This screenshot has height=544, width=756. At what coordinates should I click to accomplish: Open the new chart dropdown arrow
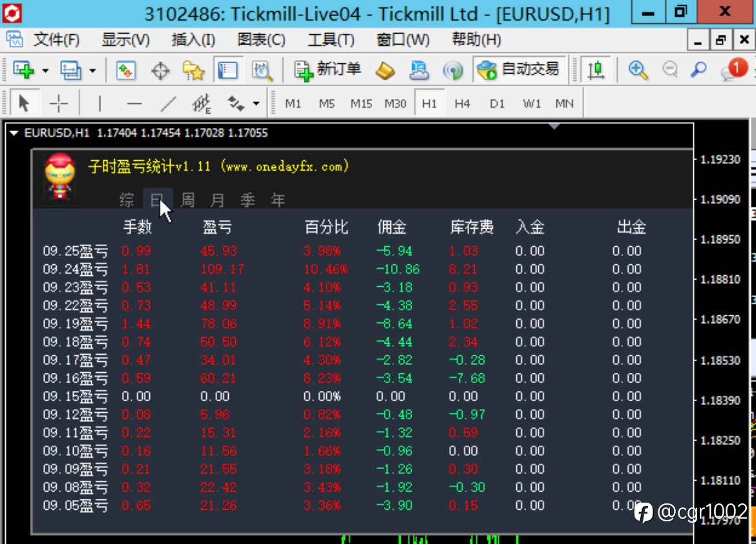tap(45, 71)
